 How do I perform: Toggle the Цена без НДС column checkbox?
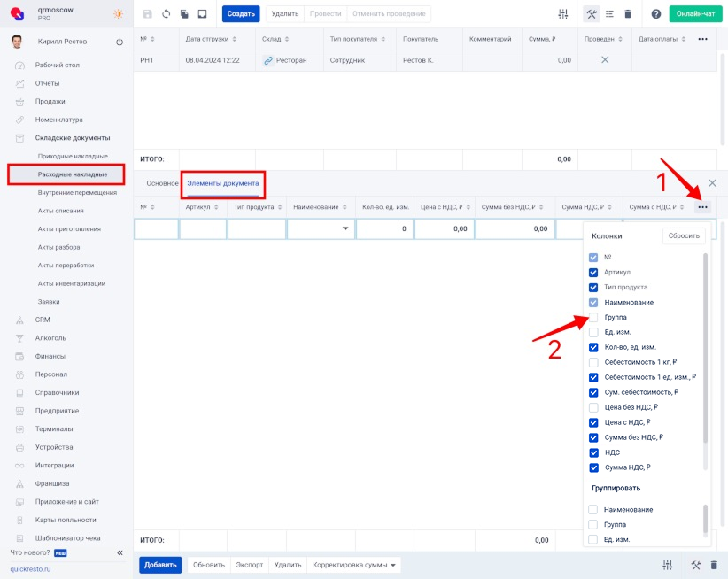[593, 407]
